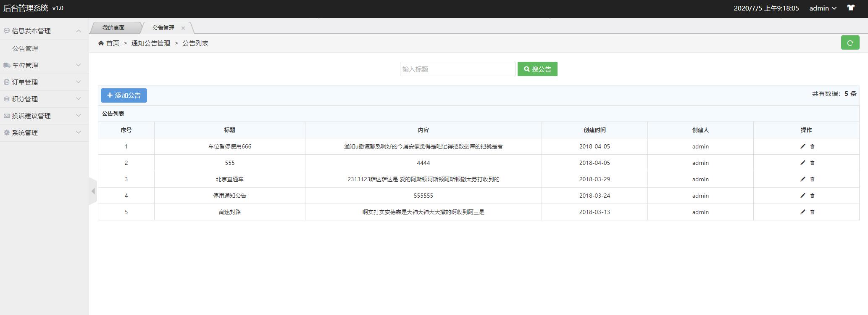This screenshot has height=315, width=868.
Task: Select 公告管理 in the sidebar
Action: pos(25,48)
